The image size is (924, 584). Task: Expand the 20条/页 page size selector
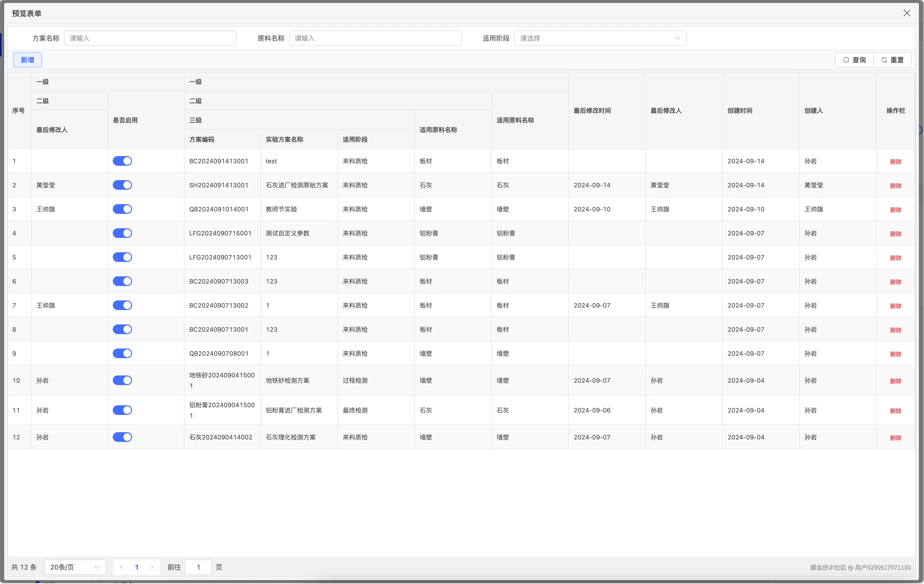pos(75,567)
